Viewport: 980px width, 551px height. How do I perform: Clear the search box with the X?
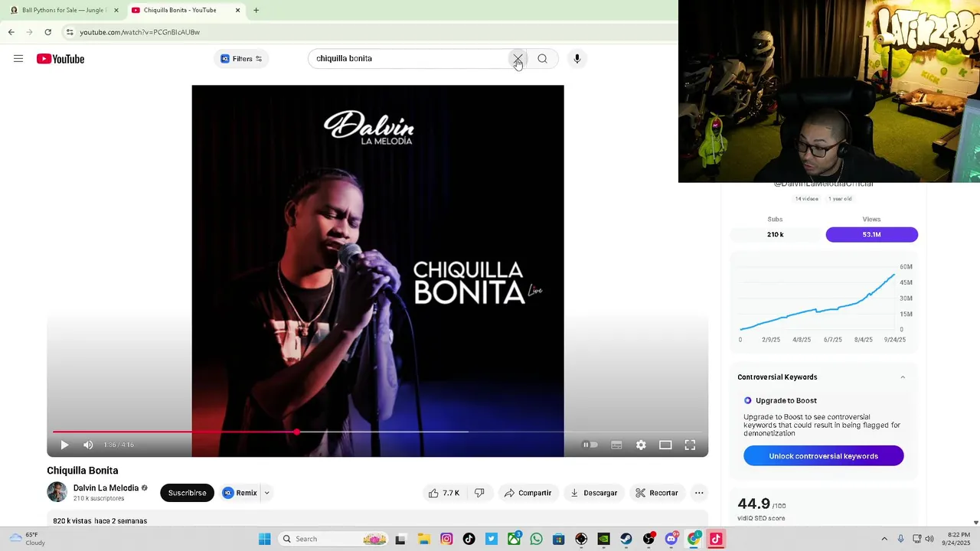point(518,59)
